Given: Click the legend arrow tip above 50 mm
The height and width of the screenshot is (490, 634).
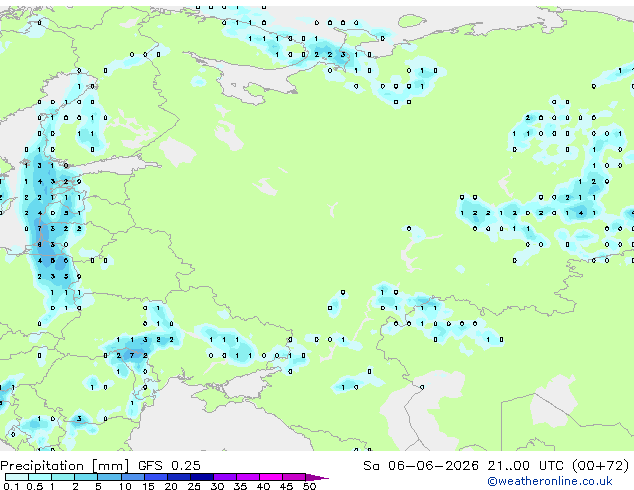Looking at the screenshot, I should point(317,477).
